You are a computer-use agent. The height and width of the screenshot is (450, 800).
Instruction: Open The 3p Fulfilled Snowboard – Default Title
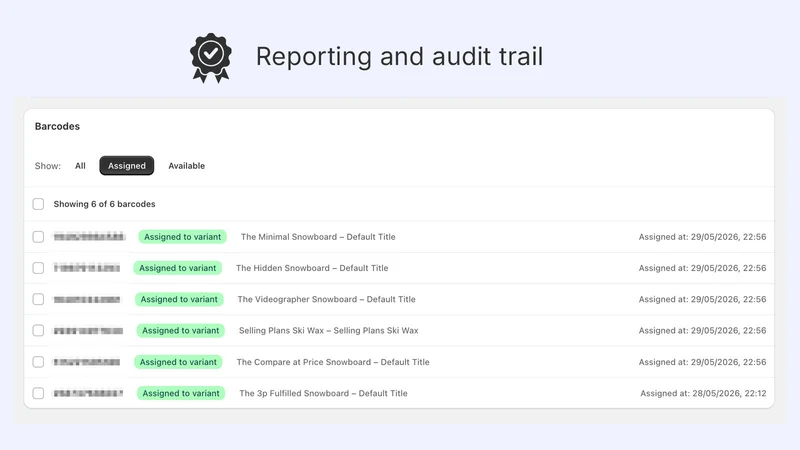tap(323, 393)
